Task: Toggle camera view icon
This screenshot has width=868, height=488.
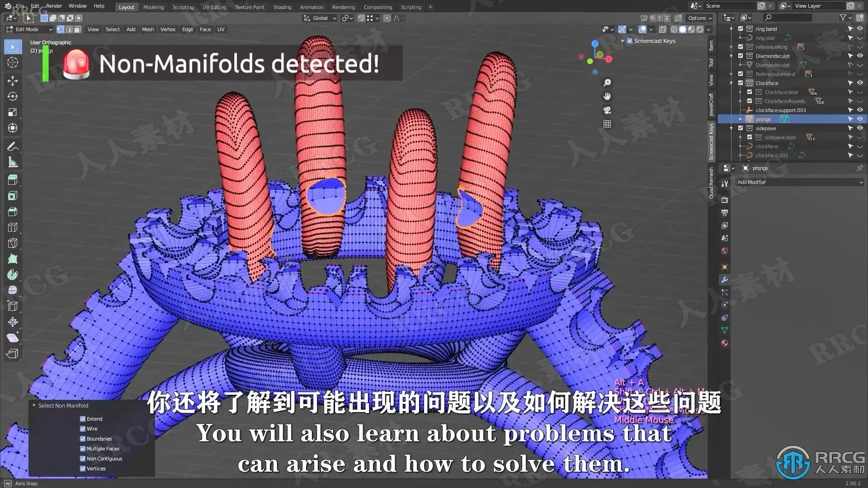Action: point(607,110)
